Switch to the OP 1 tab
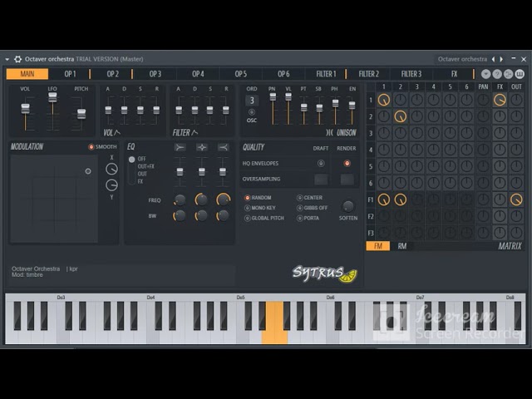This screenshot has width=532, height=399. pyautogui.click(x=70, y=74)
